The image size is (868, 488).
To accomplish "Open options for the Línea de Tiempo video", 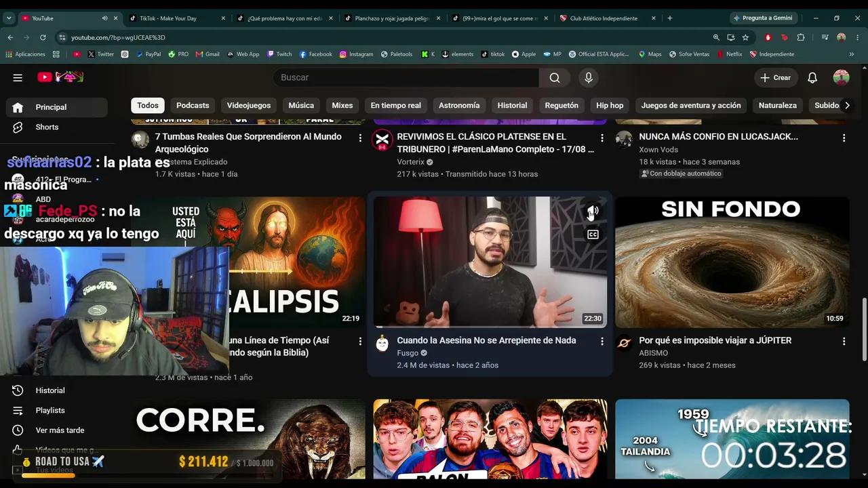I will (360, 342).
